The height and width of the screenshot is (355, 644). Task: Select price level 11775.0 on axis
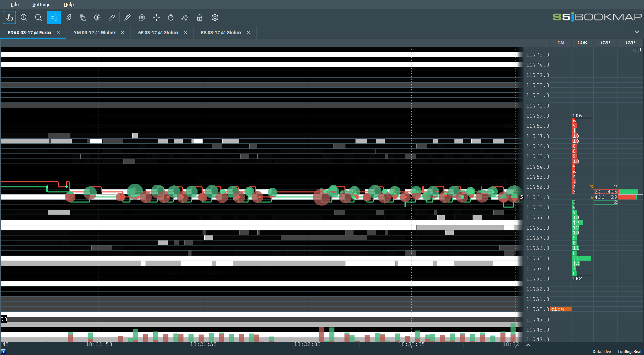(537, 55)
